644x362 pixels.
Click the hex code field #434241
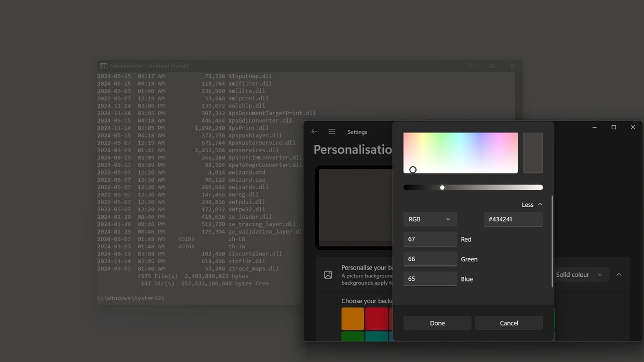(513, 219)
